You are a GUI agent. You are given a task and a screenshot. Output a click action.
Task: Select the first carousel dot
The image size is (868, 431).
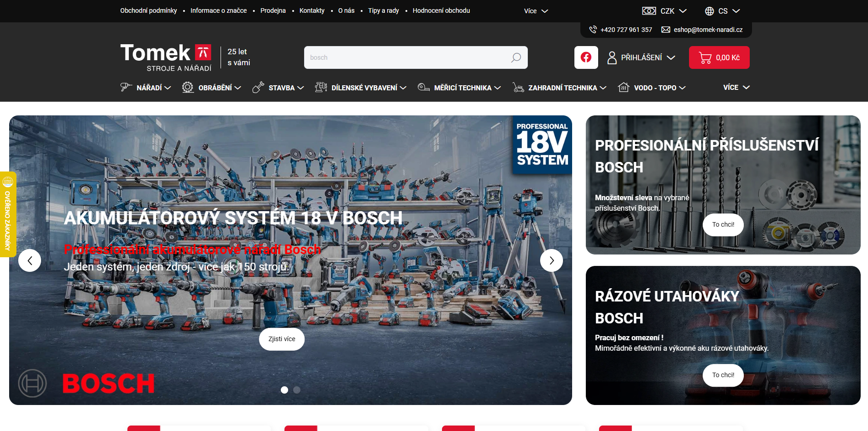[x=284, y=390]
